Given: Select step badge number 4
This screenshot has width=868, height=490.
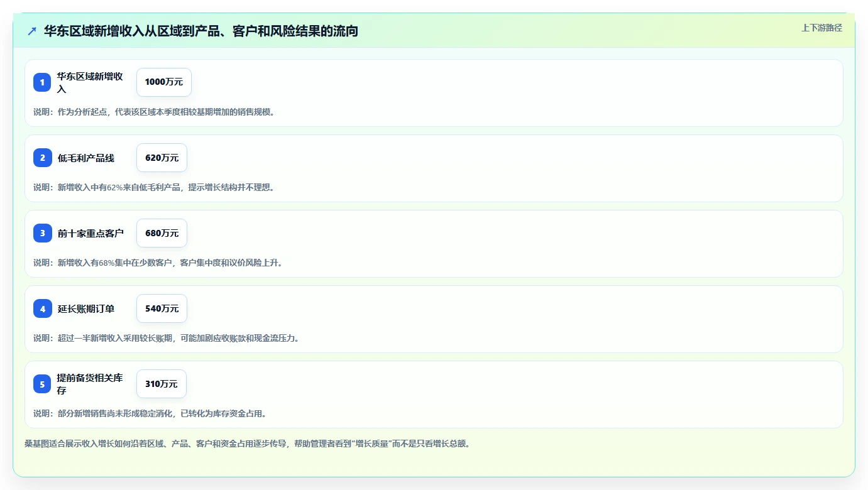Looking at the screenshot, I should [x=42, y=308].
